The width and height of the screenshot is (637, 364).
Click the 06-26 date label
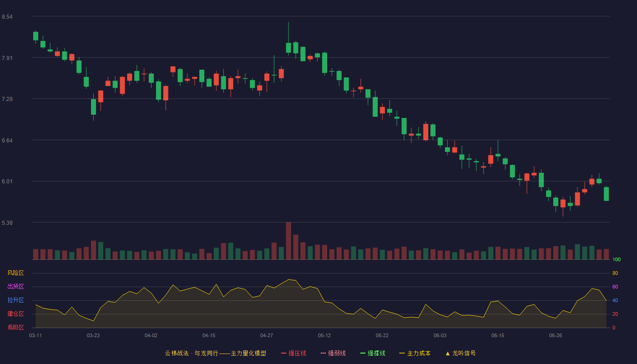click(x=556, y=335)
